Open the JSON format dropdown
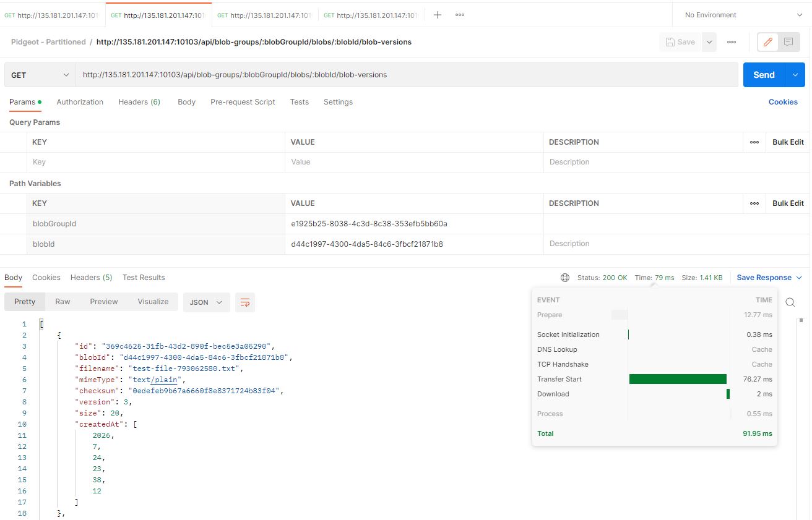The height and width of the screenshot is (520, 812). (207, 302)
